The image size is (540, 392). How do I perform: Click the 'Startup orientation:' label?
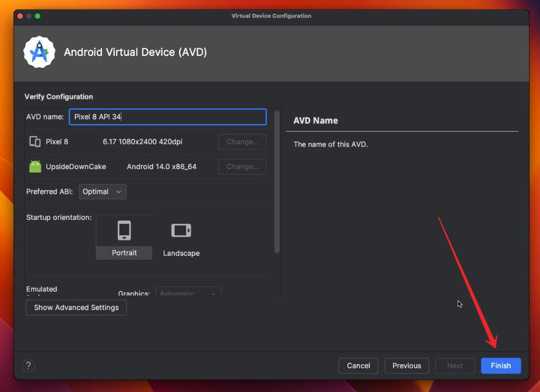pos(59,217)
